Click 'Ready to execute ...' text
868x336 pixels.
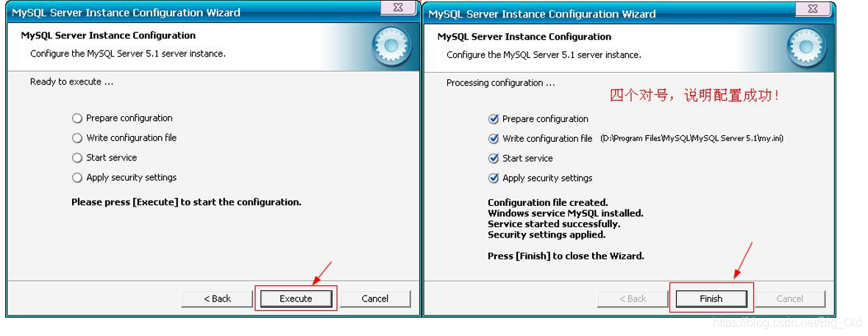coord(72,82)
